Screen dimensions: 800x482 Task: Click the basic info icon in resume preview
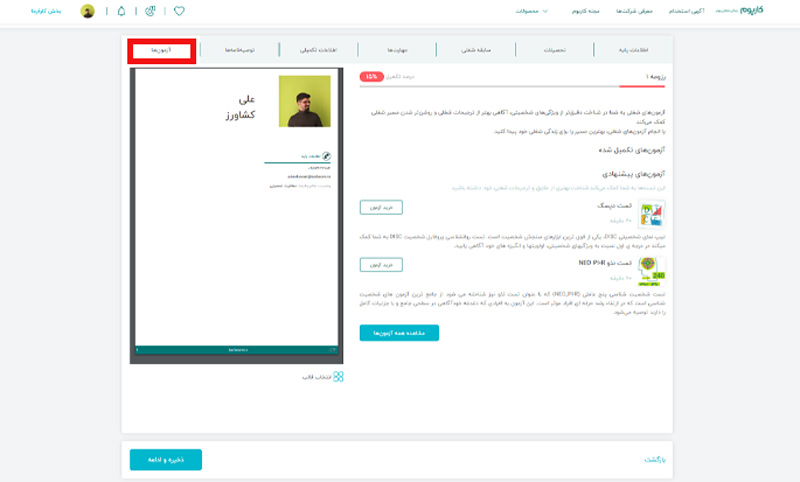[326, 156]
